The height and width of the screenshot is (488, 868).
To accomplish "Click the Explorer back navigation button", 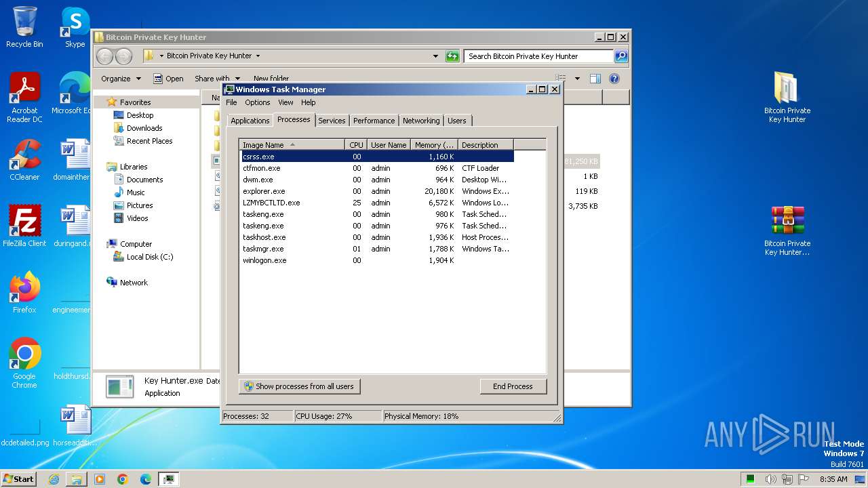I will click(104, 56).
